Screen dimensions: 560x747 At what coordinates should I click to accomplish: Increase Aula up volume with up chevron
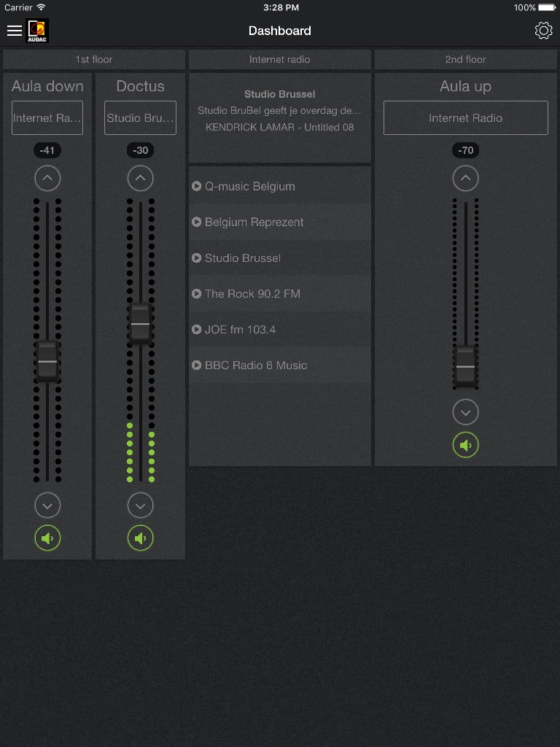[x=466, y=178]
